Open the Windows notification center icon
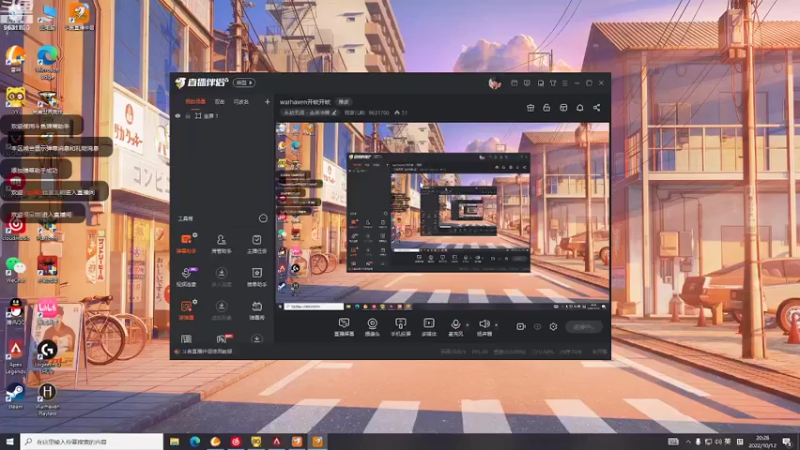This screenshot has width=800, height=450. pyautogui.click(x=787, y=441)
